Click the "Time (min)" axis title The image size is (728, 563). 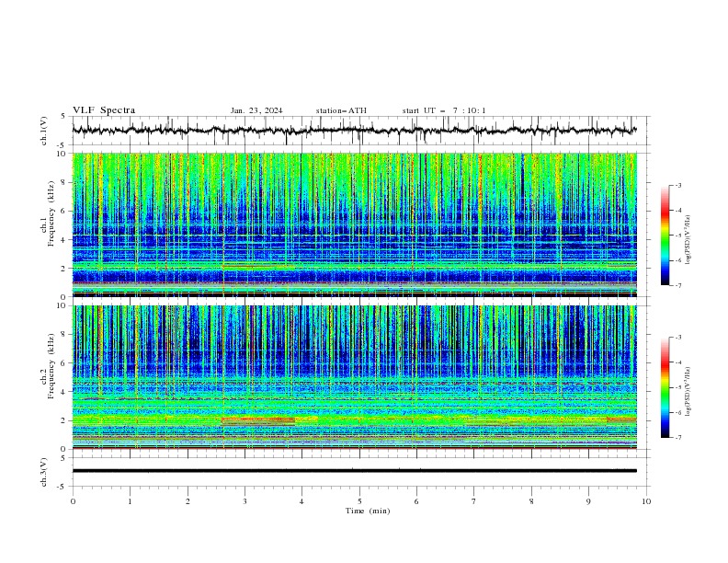click(x=368, y=511)
